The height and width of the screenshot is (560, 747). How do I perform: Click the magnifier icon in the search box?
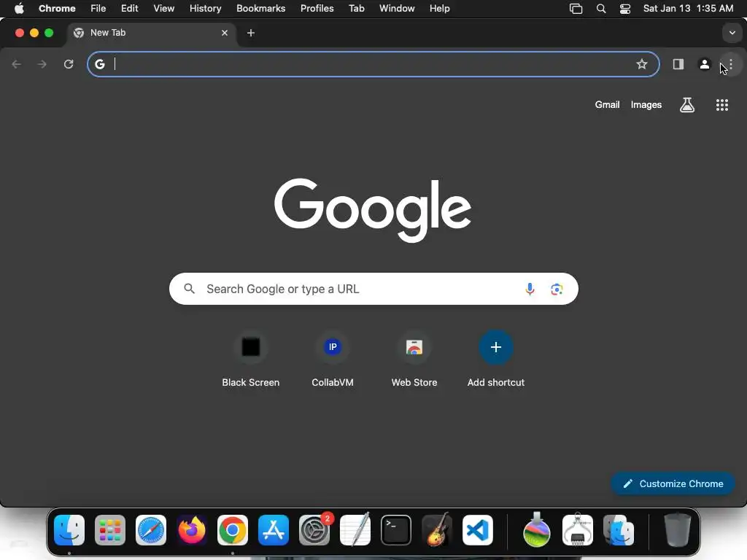(x=189, y=289)
